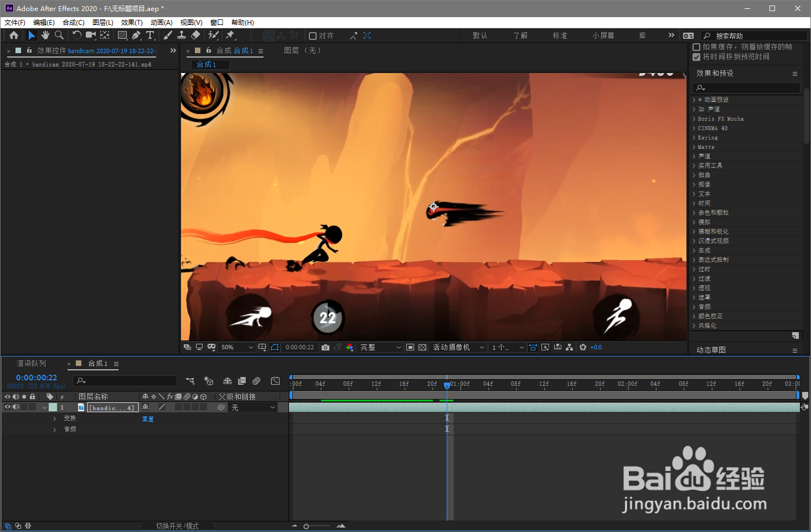The height and width of the screenshot is (532, 811).
Task: Open the Graph Editor icon in the timeline
Action: (x=275, y=381)
